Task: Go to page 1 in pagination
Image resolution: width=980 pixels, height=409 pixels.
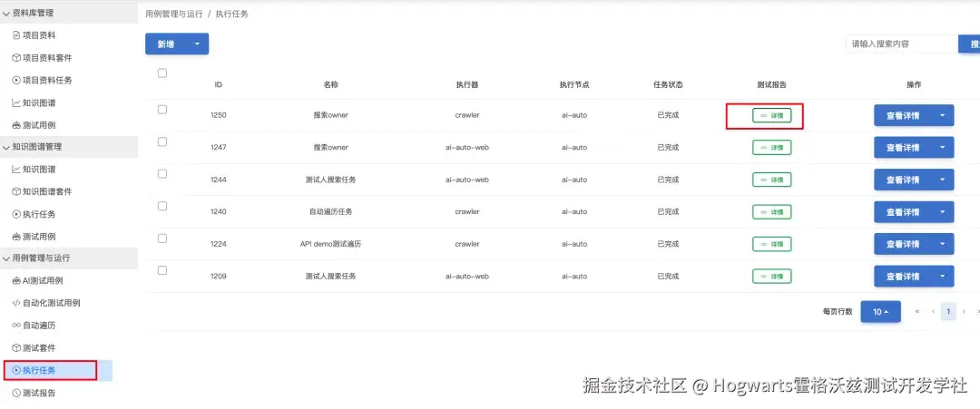Action: point(948,311)
